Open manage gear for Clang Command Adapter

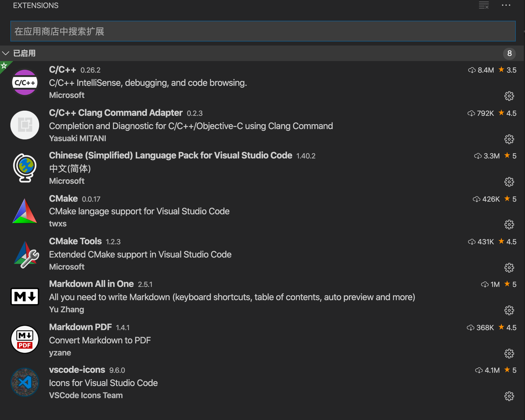click(509, 139)
